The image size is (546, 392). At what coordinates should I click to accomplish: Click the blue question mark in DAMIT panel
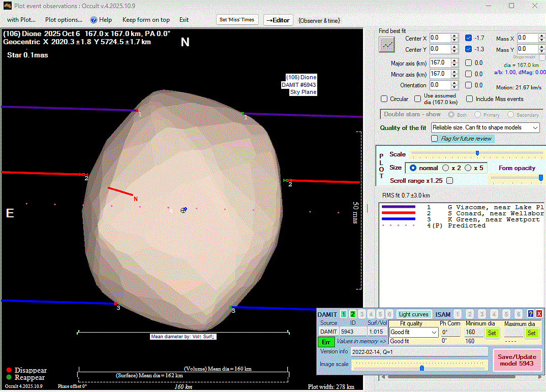pyautogui.click(x=531, y=314)
